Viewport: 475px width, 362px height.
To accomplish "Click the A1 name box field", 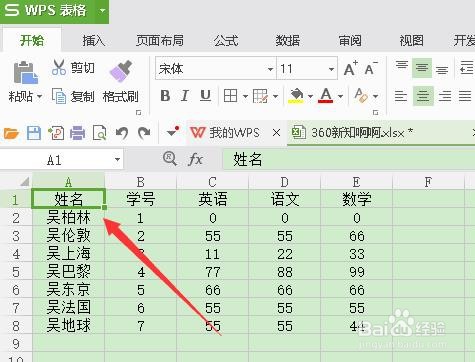I will [54, 160].
